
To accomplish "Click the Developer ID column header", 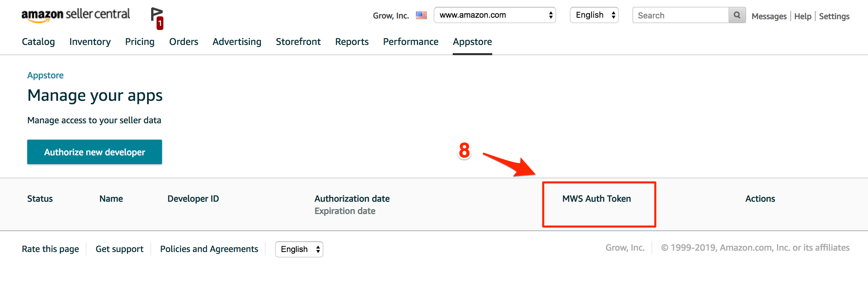I will pos(193,199).
